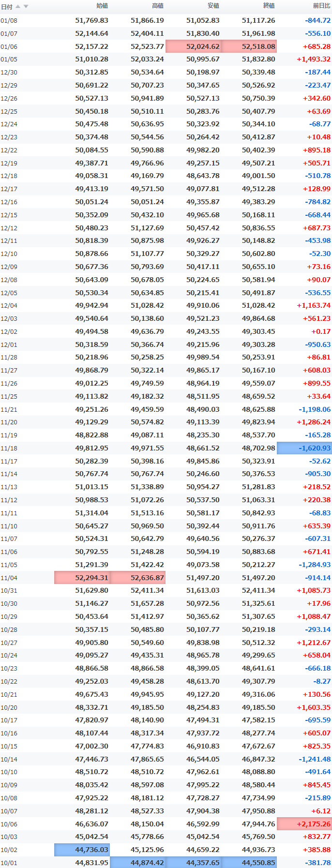
Task: Select opening value 50,691.22
Action: 92,85
